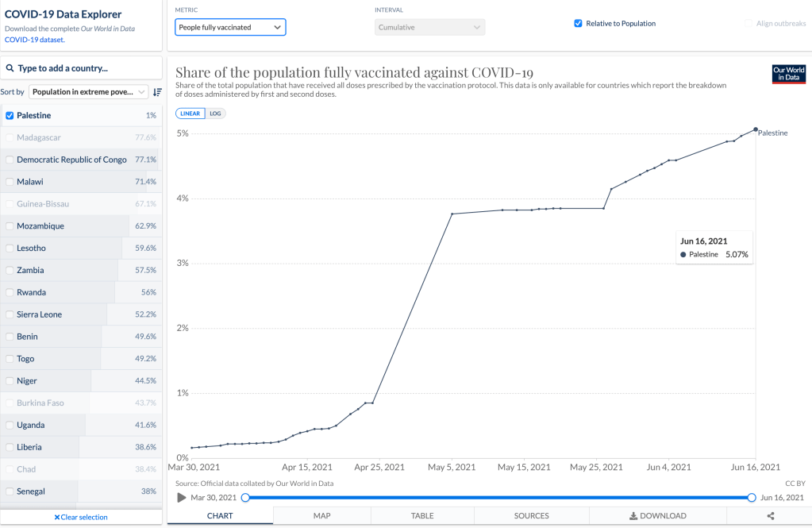Click the timeline start handle at Mar 30, 2021

click(x=245, y=498)
